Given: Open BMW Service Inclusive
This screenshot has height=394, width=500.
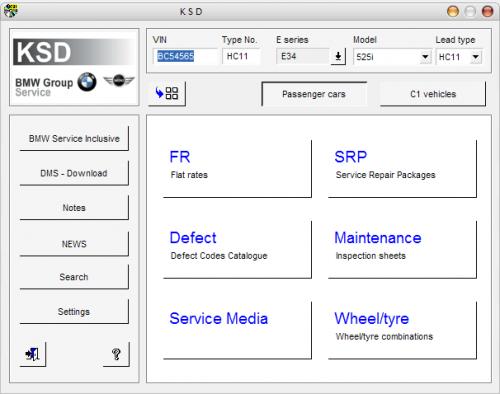Looking at the screenshot, I should (74, 138).
